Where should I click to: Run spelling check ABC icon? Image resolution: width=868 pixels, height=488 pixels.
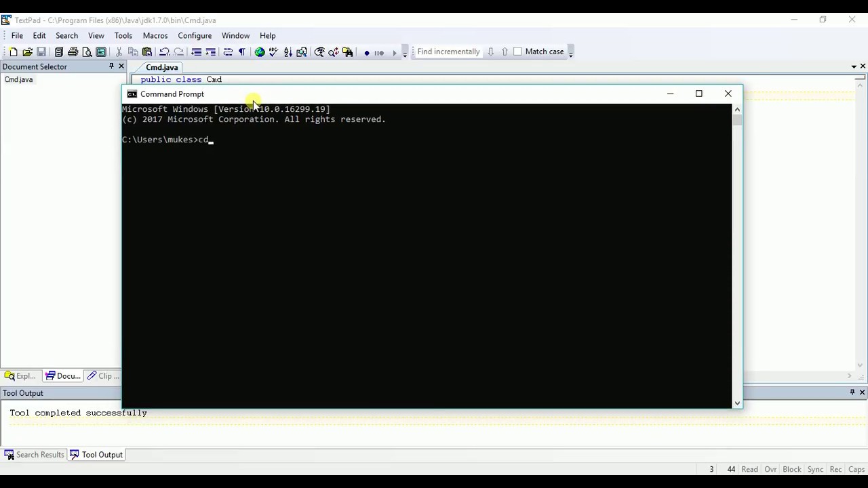274,52
